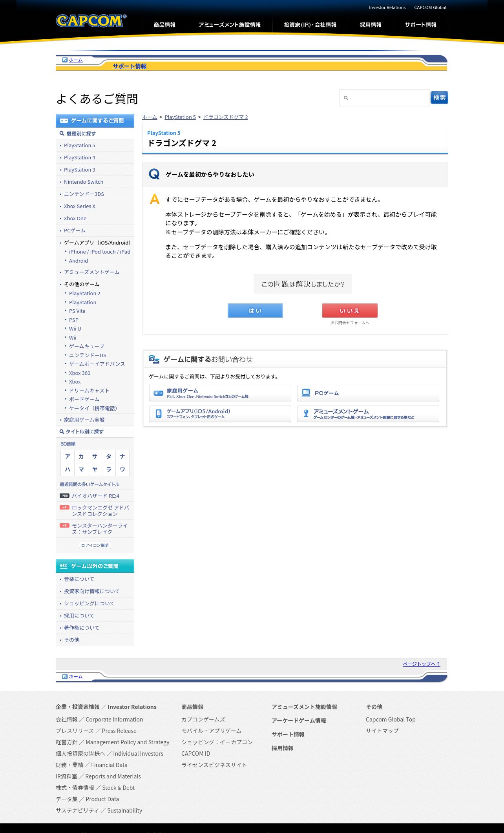Open アミューズメント施設情報 in the top navigation
504x833 pixels.
230,25
